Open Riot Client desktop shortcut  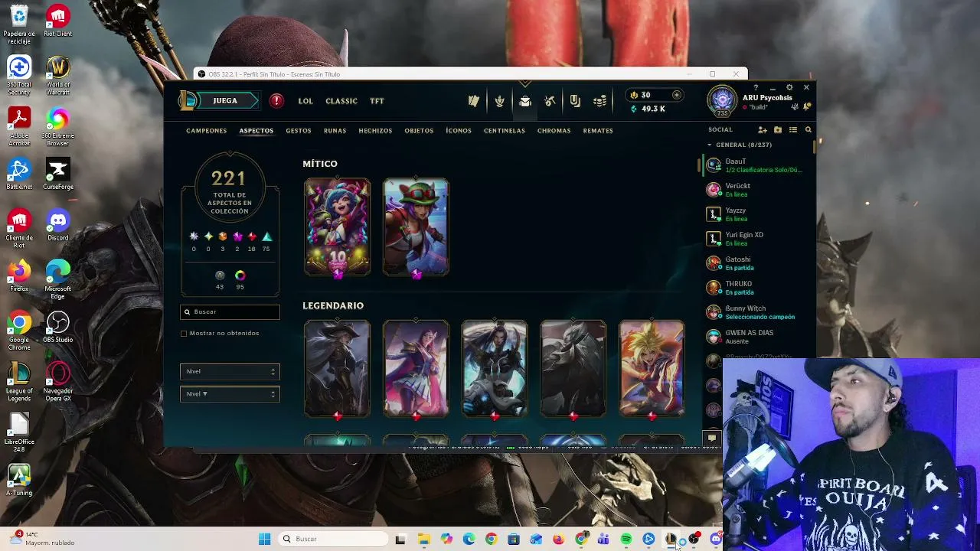(x=58, y=21)
